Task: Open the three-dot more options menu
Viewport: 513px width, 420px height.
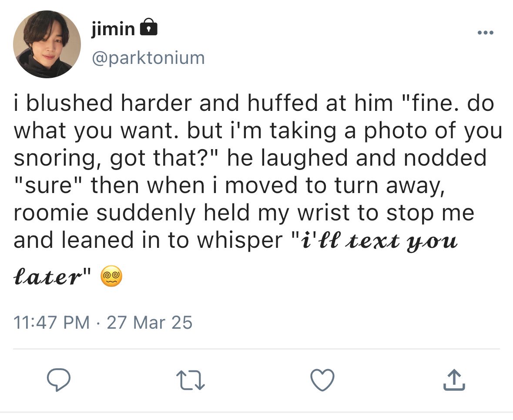Action: pos(486,32)
